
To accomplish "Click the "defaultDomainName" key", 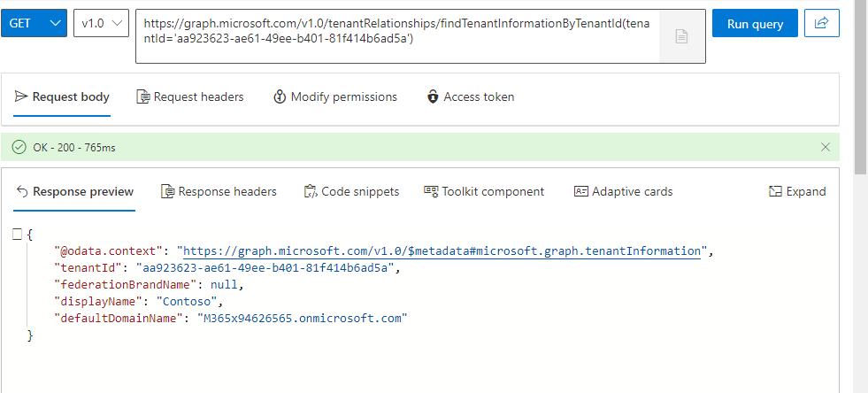I will pyautogui.click(x=118, y=319).
